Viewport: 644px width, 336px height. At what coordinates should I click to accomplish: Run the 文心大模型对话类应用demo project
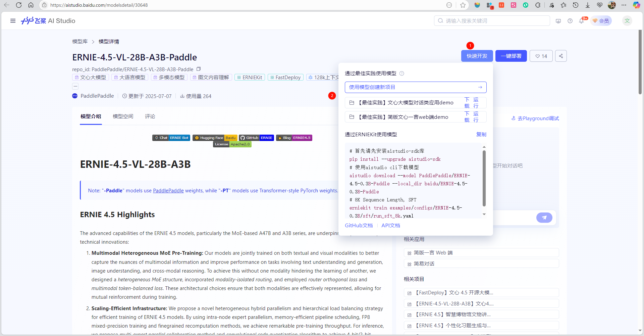pyautogui.click(x=476, y=103)
